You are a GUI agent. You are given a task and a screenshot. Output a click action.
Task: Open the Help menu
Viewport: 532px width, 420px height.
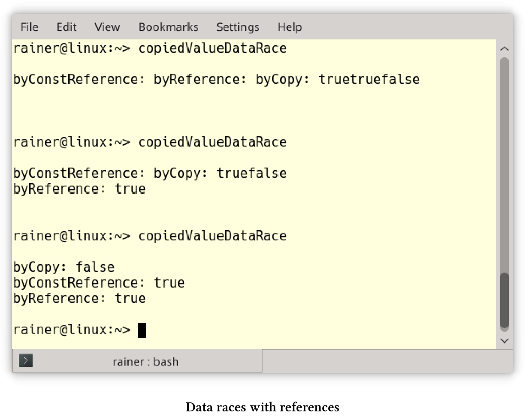[290, 27]
